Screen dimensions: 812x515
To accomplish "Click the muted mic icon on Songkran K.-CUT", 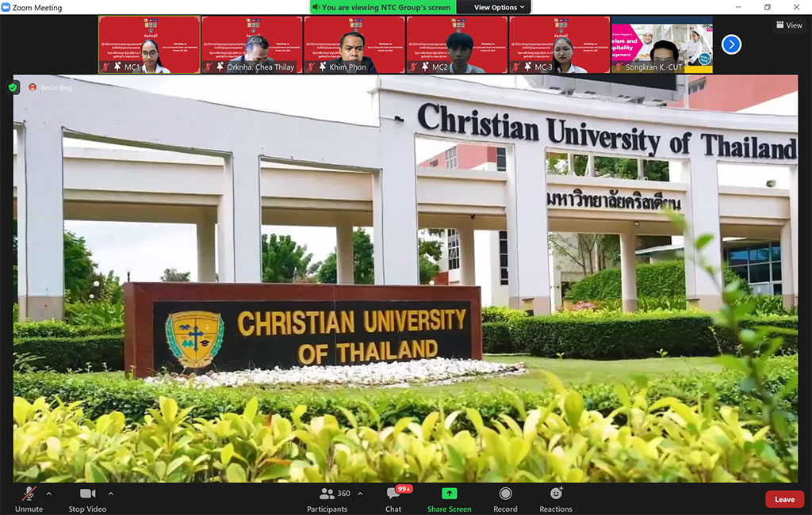I will coord(619,67).
